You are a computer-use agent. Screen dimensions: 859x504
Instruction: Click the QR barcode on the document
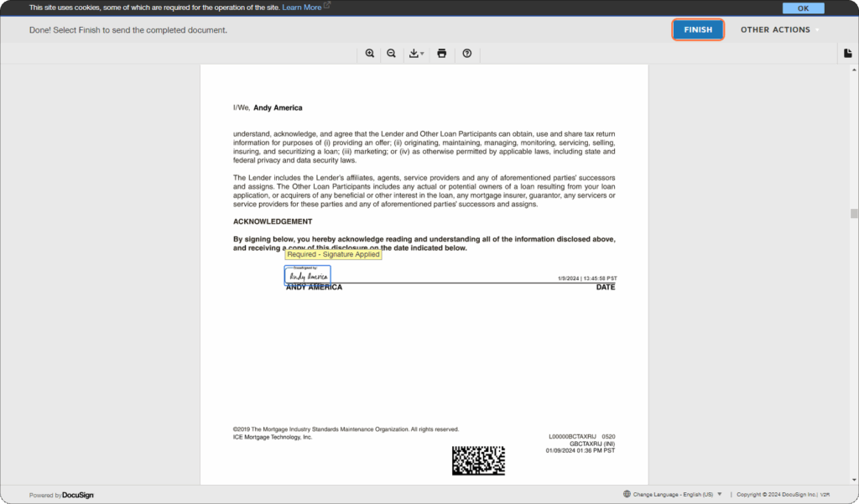(x=478, y=460)
